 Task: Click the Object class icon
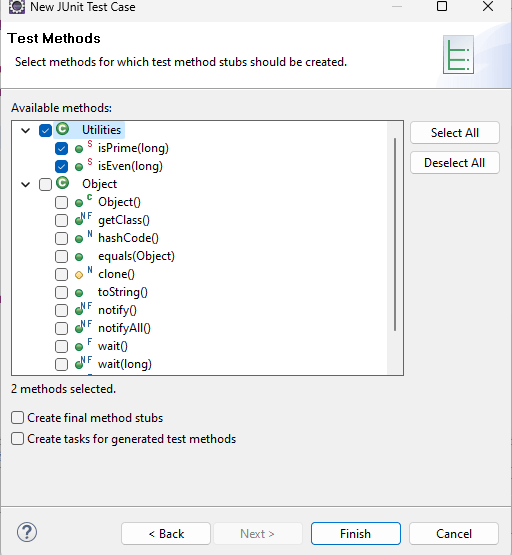pos(63,183)
